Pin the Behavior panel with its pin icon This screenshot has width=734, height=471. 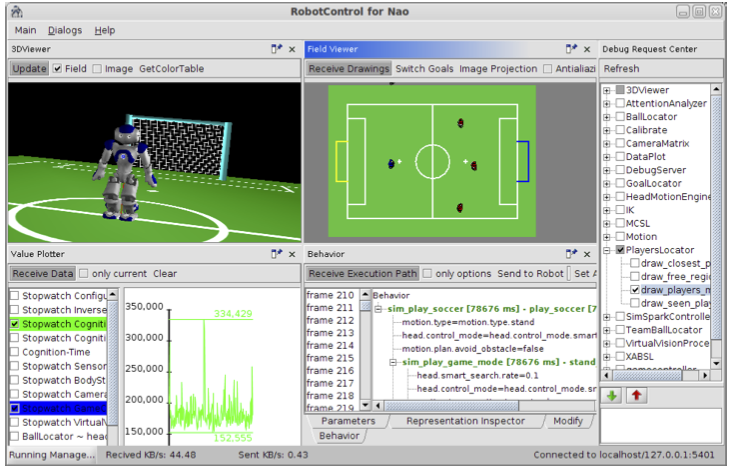(572, 254)
